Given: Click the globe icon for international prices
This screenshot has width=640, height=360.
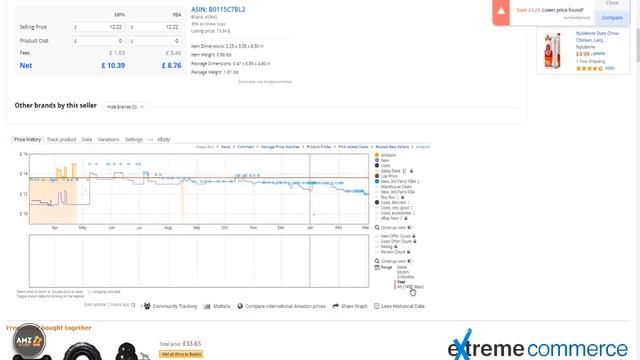Looking at the screenshot, I should click(x=240, y=306).
